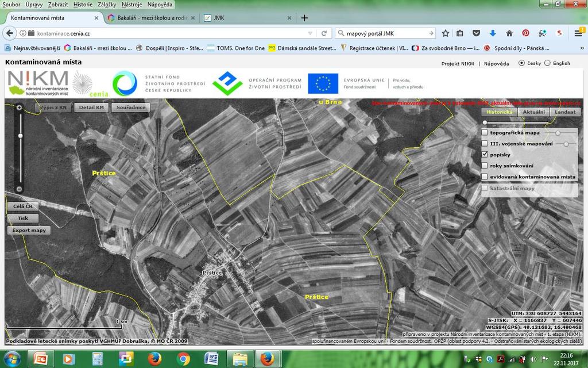Image resolution: width=588 pixels, height=368 pixels.
Task: Open the downloads arrow icon
Action: click(493, 33)
